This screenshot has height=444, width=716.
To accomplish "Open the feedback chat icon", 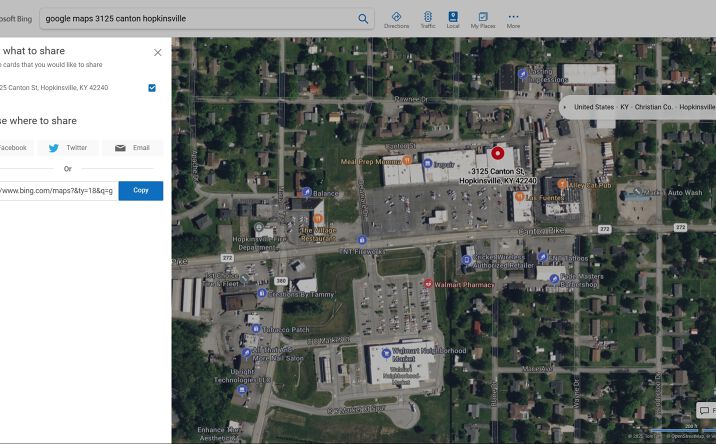I will [704, 410].
